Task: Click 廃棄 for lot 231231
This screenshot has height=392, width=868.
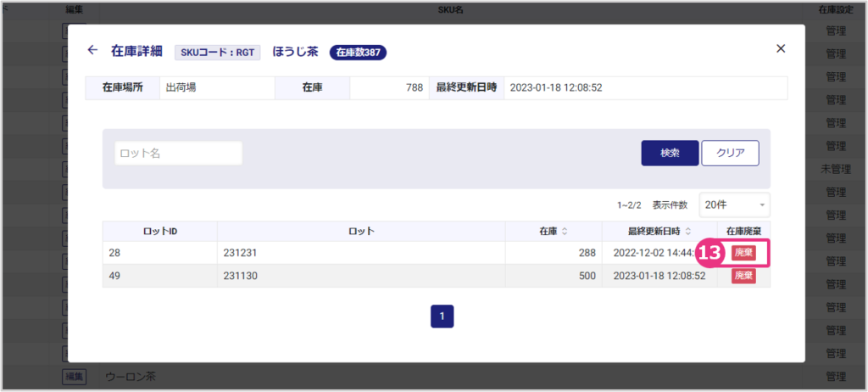Action: (x=743, y=253)
